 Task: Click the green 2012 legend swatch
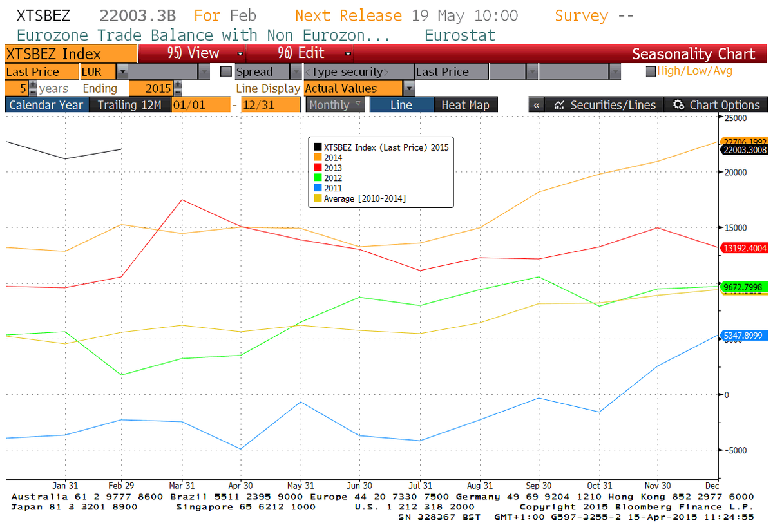point(318,178)
